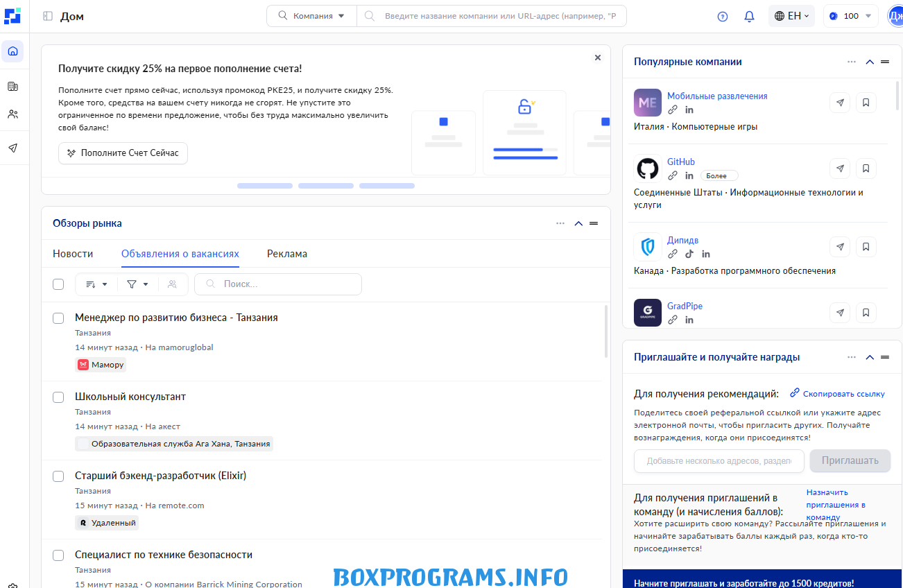This screenshot has width=903, height=588.
Task: Click the send icon next to Дипидв
Action: tap(840, 247)
